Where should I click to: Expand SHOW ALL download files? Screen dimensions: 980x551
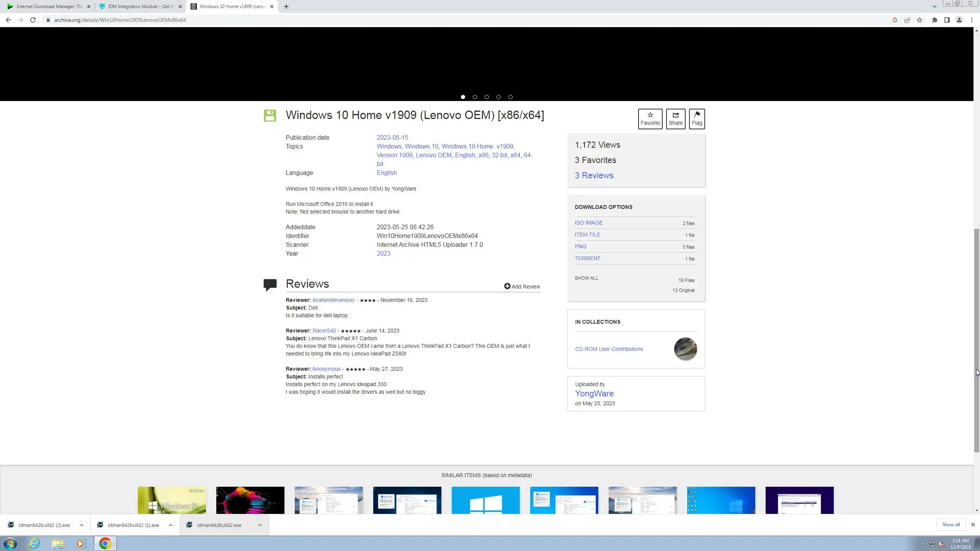pos(586,278)
